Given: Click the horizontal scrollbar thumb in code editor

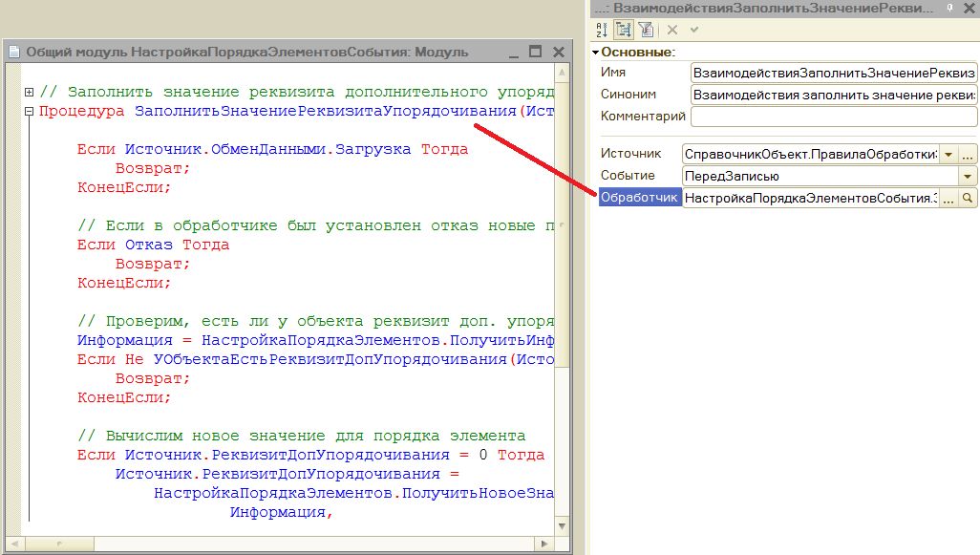Looking at the screenshot, I should click(59, 544).
